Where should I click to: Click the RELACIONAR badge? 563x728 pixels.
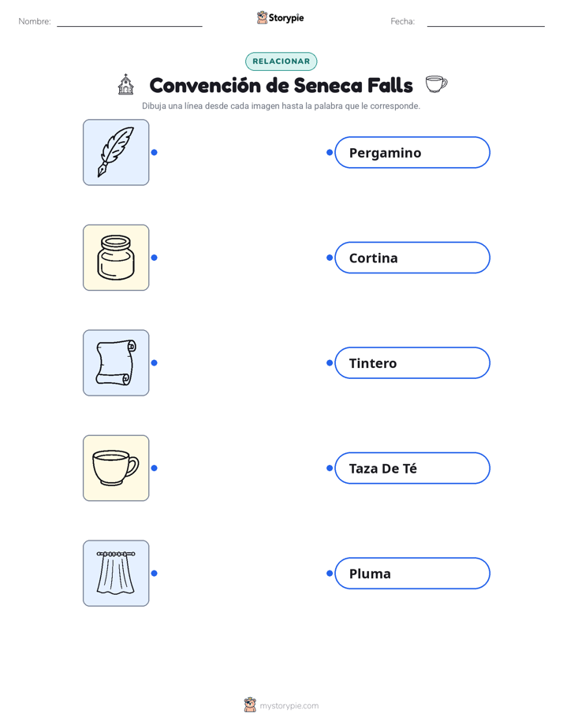[281, 61]
